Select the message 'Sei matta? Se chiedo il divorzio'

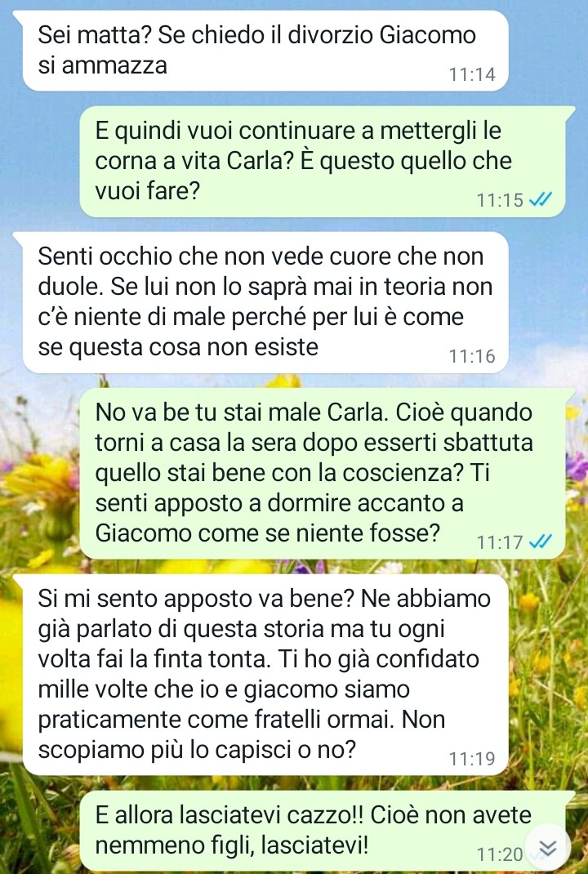click(x=265, y=50)
